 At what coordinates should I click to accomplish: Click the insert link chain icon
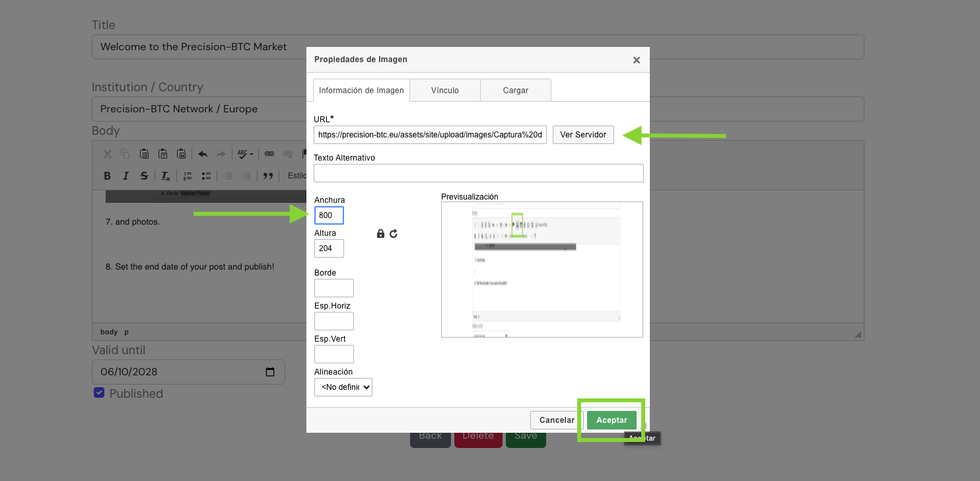(269, 154)
